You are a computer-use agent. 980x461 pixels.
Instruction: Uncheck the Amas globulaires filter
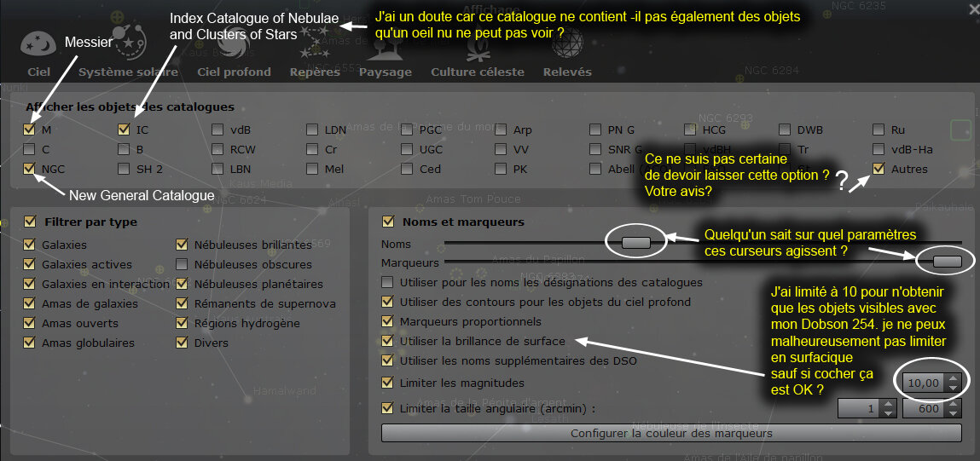pyautogui.click(x=29, y=343)
